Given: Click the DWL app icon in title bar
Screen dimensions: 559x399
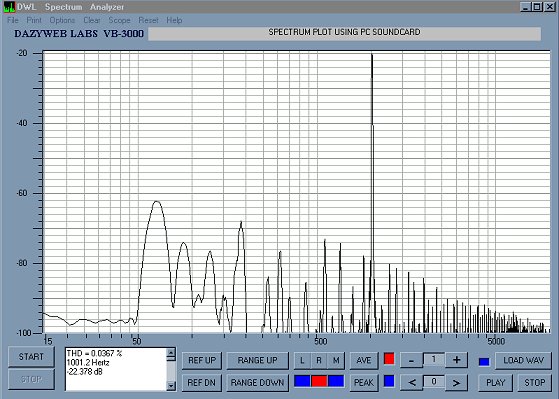Looking at the screenshot, I should click(9, 6).
